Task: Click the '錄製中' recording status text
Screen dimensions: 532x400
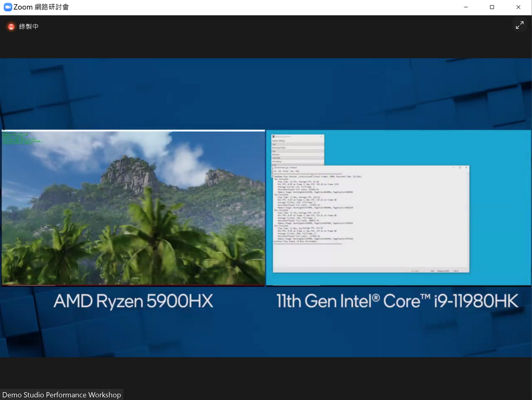Action: click(x=29, y=27)
